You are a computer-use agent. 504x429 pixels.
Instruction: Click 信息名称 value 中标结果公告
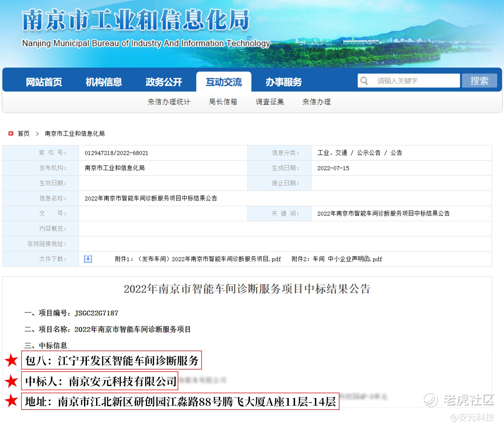pos(151,198)
